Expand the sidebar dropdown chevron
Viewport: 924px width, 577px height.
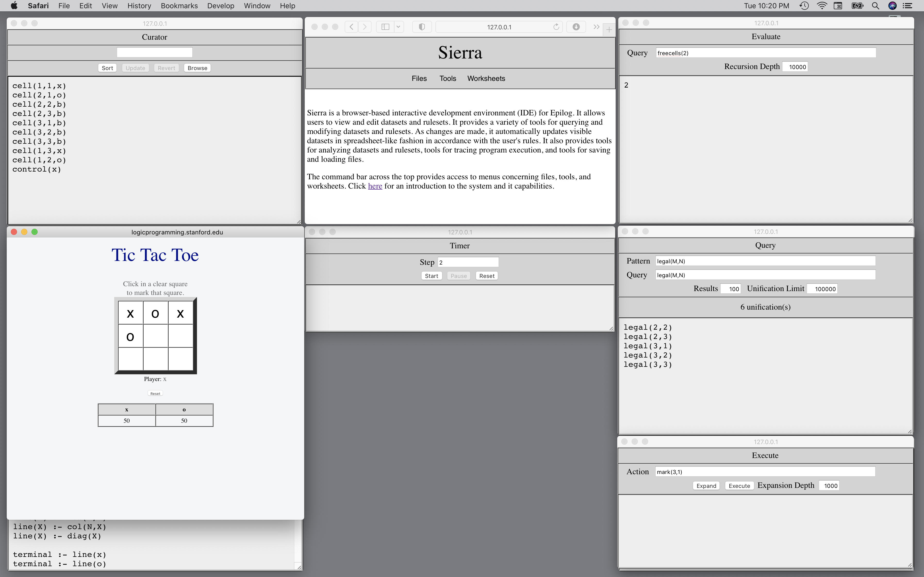point(399,27)
